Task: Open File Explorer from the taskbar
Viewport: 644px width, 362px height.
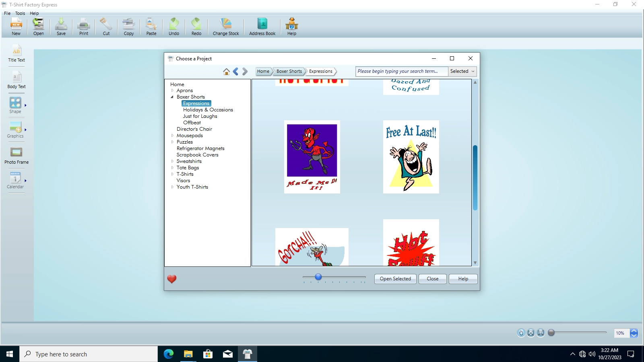Action: click(188, 354)
